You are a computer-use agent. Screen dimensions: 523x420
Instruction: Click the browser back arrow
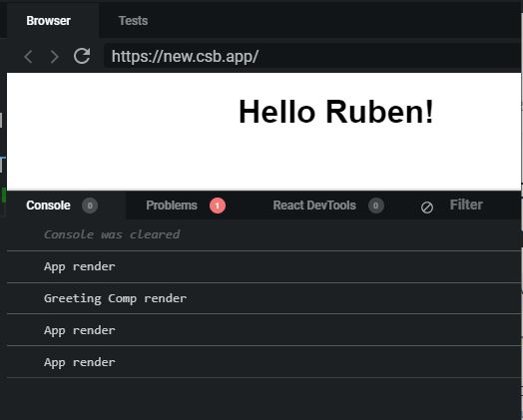click(28, 56)
